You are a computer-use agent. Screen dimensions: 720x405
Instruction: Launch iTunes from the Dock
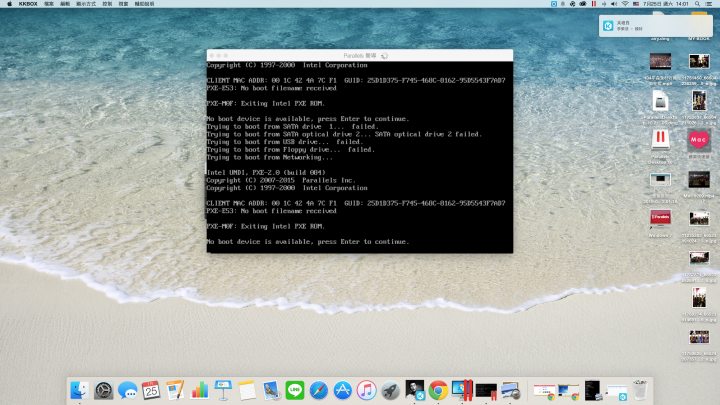pyautogui.click(x=366, y=390)
